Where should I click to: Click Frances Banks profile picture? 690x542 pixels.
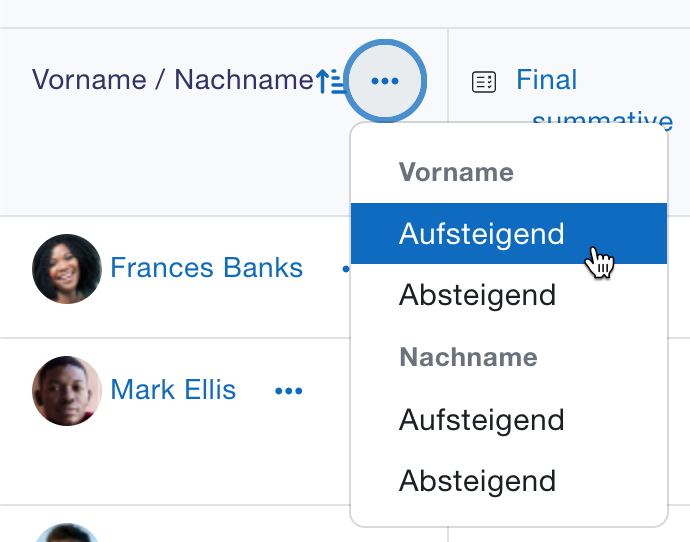[67, 268]
